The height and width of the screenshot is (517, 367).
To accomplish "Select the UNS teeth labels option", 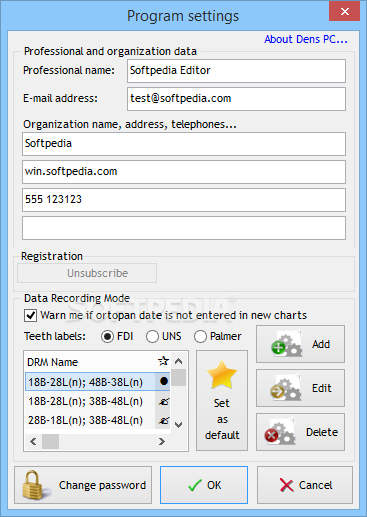I will pyautogui.click(x=152, y=337).
